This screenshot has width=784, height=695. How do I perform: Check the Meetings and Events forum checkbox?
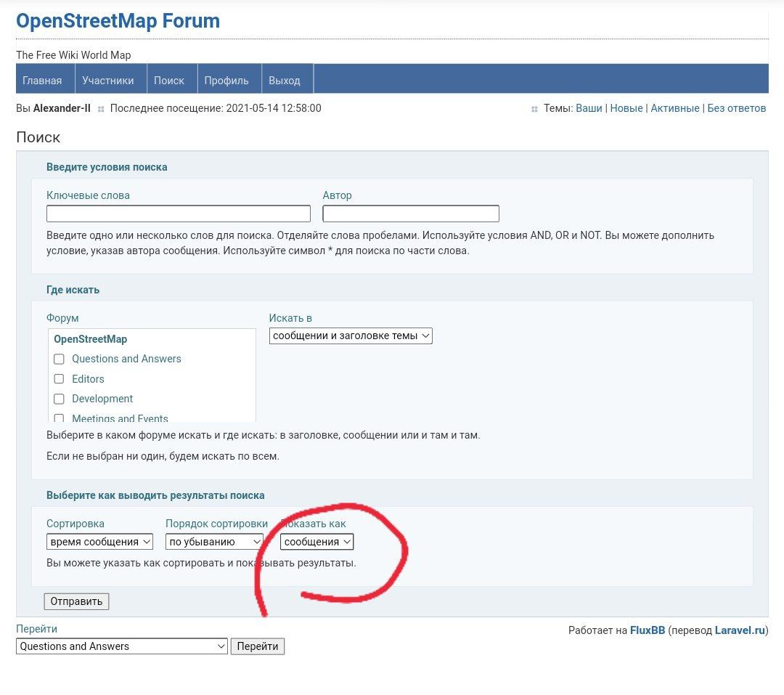pos(59,418)
